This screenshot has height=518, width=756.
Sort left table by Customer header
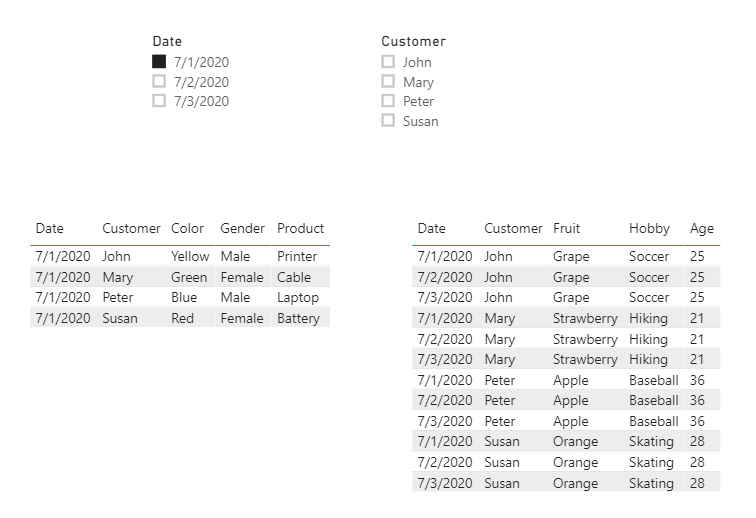131,228
